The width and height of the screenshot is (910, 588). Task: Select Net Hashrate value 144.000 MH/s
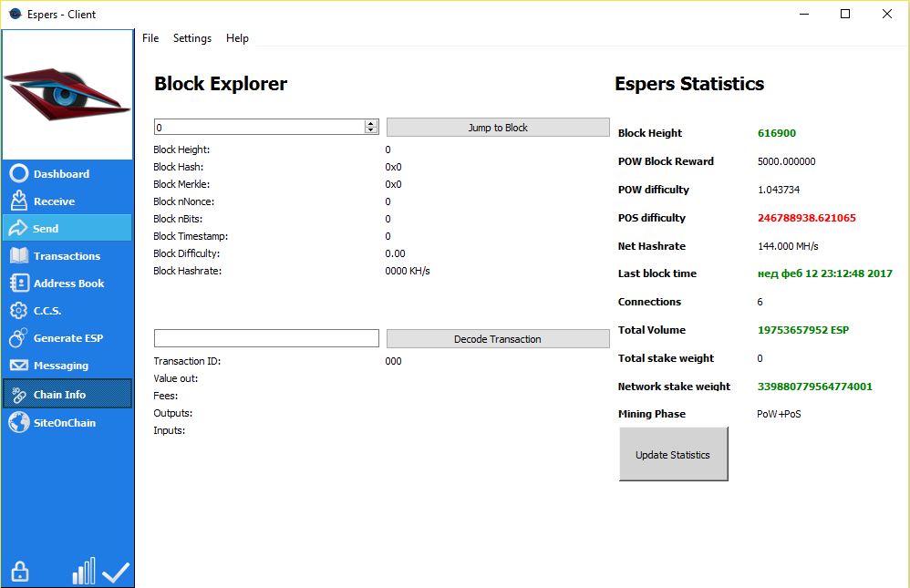tap(788, 246)
